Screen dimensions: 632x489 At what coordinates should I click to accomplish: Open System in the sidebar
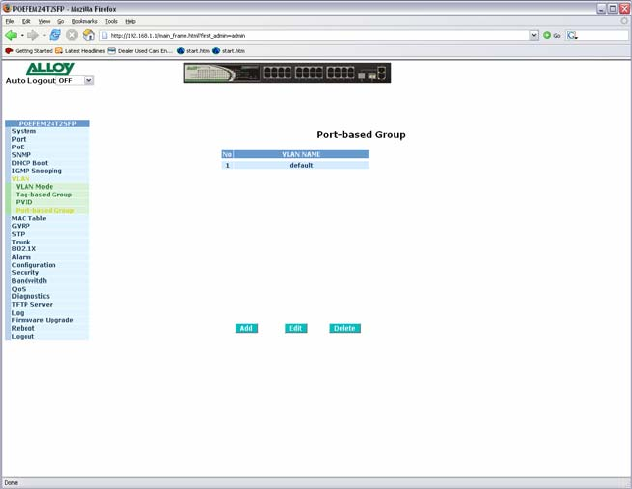click(x=24, y=131)
